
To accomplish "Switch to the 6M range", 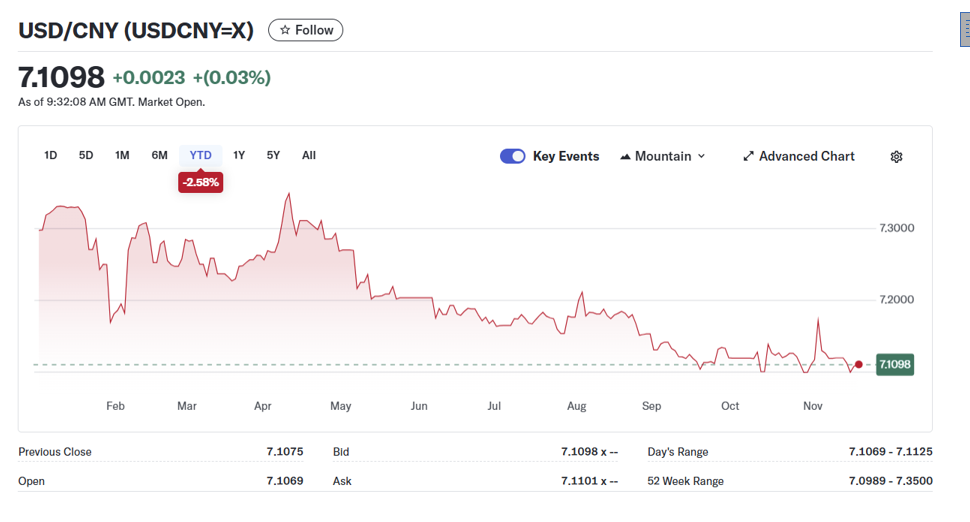I will click(x=159, y=155).
